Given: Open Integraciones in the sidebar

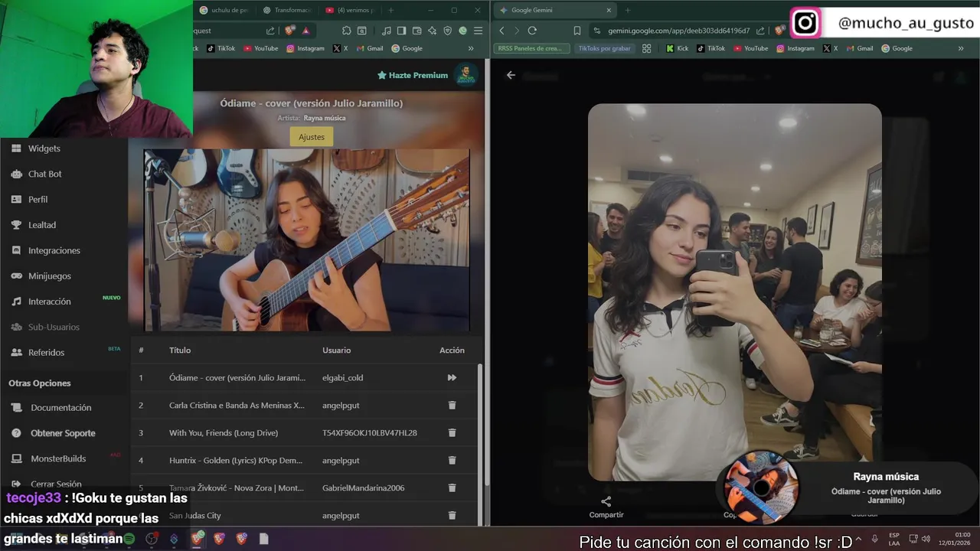Looking at the screenshot, I should coord(54,250).
